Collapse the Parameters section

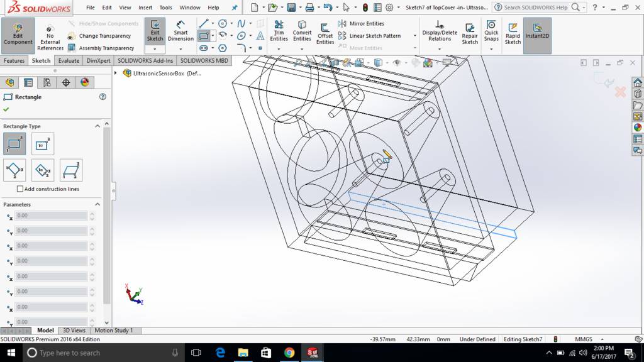(97, 204)
